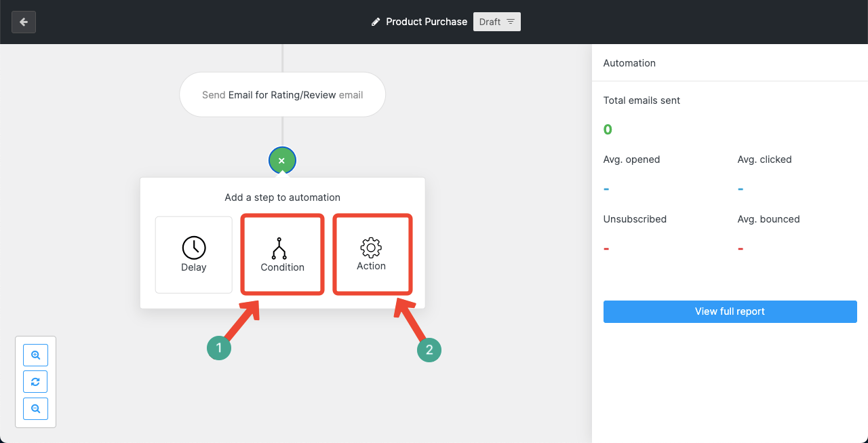868x443 pixels.
Task: Add a Delay step
Action: coord(194,254)
